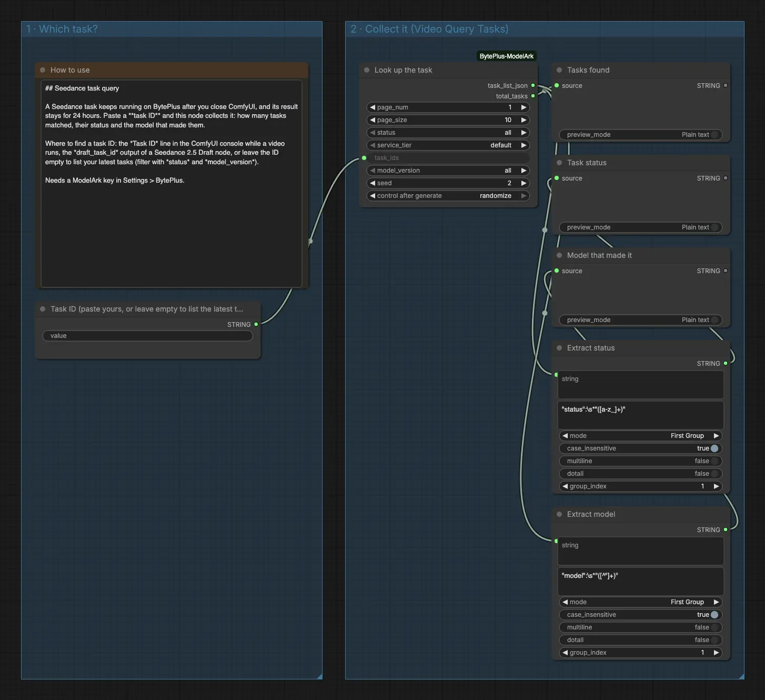
Task: Decrease group_index in Extract model
Action: click(565, 653)
